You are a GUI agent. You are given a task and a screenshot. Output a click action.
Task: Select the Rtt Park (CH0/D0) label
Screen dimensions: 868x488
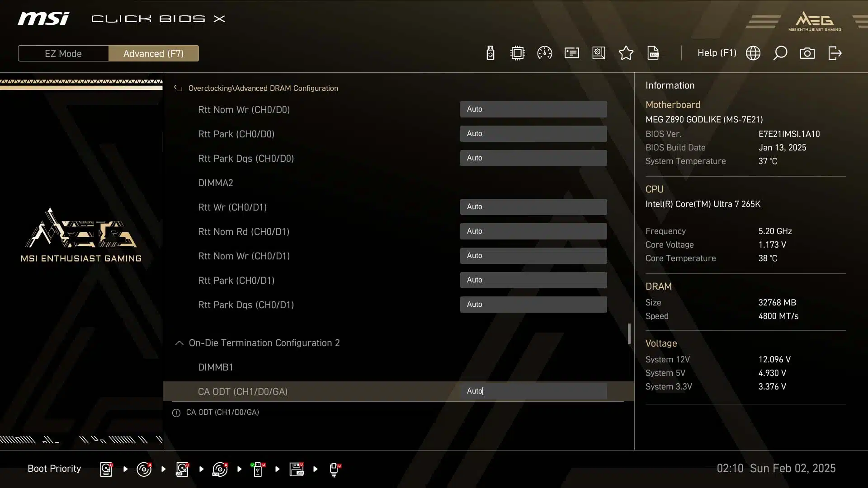(x=236, y=134)
